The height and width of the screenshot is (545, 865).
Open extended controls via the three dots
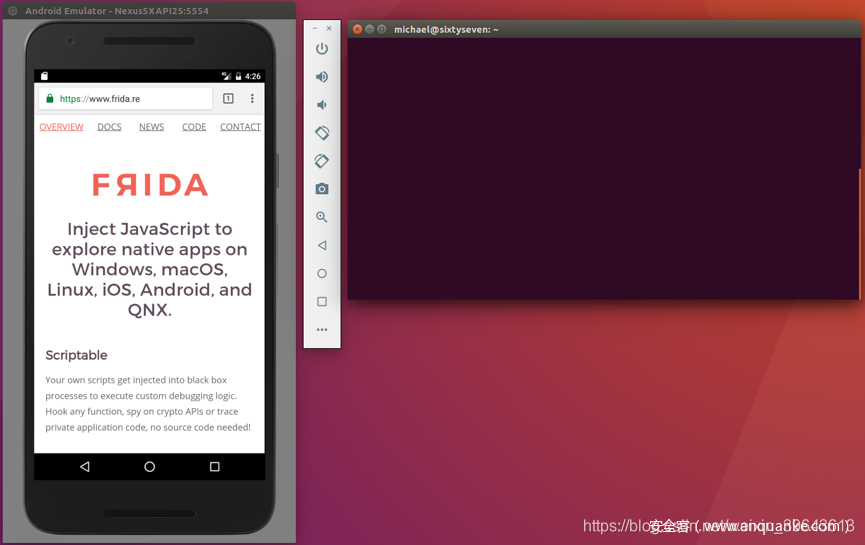click(322, 330)
